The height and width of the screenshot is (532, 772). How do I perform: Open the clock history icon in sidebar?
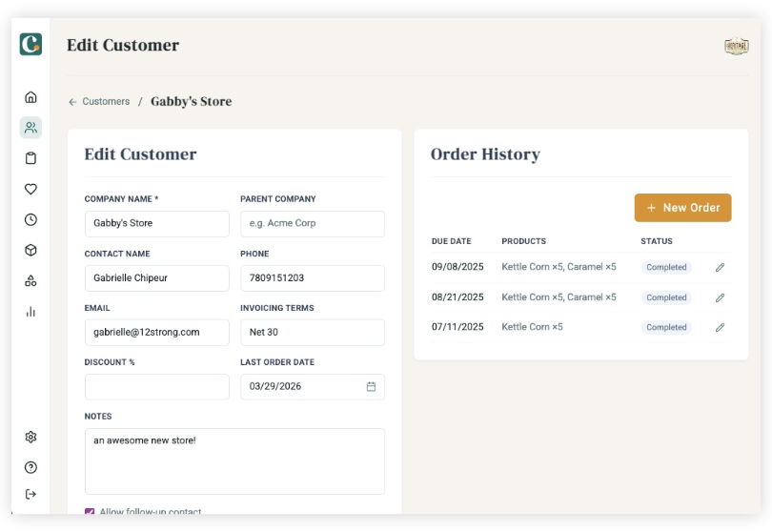tap(30, 219)
